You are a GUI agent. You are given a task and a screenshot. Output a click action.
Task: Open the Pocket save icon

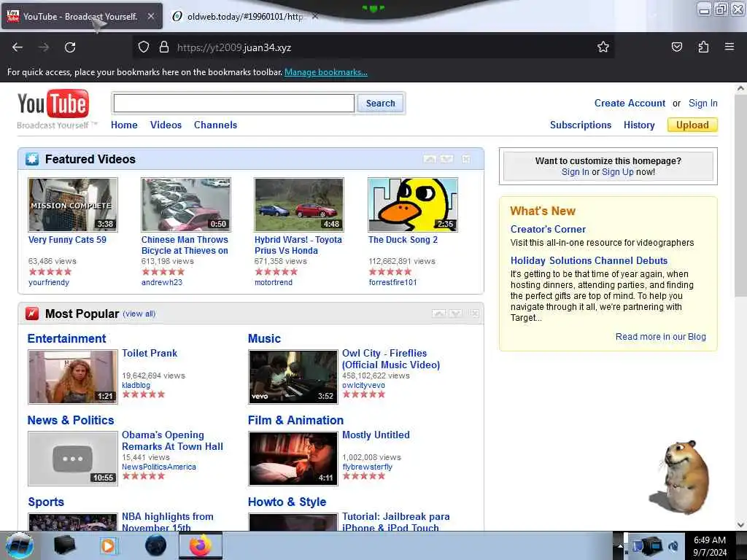(676, 47)
